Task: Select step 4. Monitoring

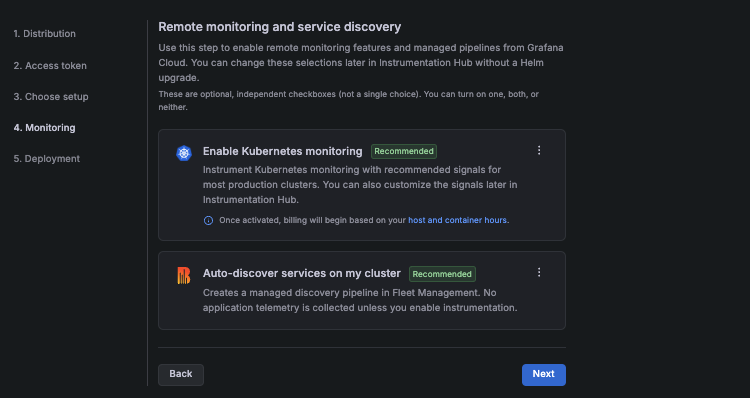Action: point(44,128)
